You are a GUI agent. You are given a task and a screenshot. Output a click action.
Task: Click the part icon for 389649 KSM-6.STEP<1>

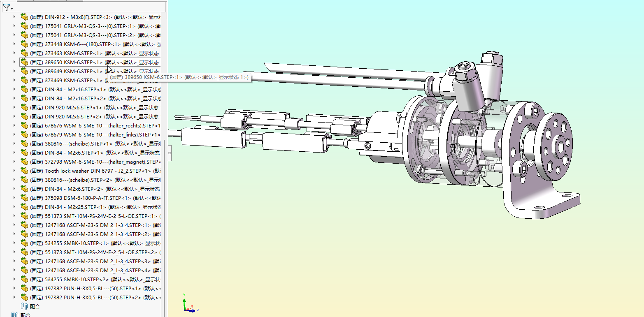(24, 71)
